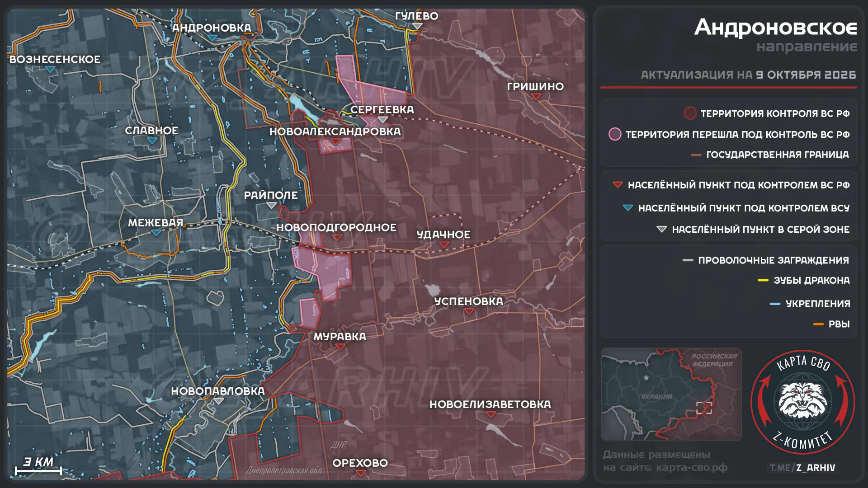The width and height of the screenshot is (868, 488).
Task: Open the карта-сво.рф site reference
Action: [692, 468]
